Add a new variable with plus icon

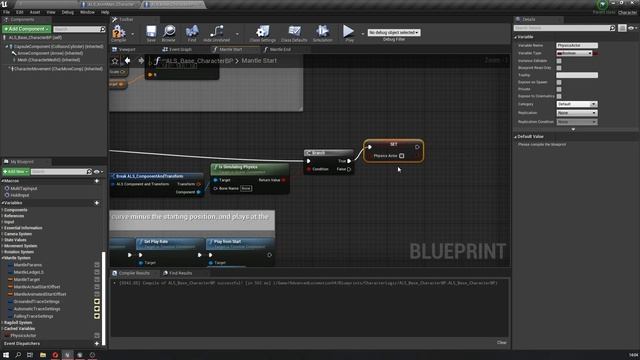pos(97,203)
